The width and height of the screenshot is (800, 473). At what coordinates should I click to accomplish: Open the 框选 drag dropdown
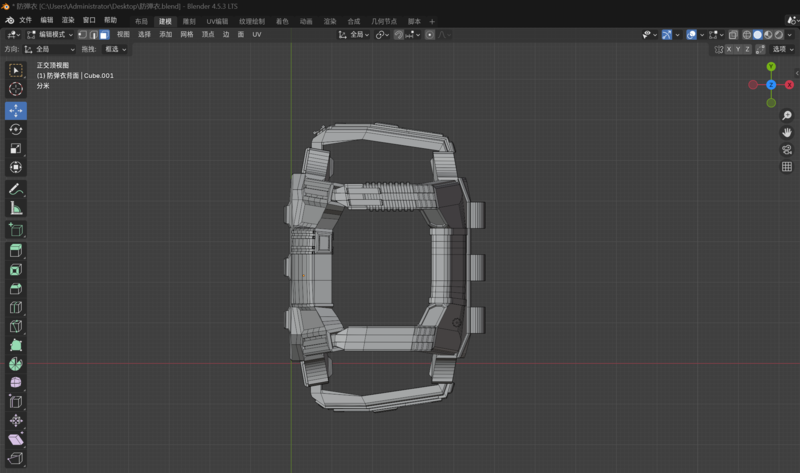click(116, 49)
